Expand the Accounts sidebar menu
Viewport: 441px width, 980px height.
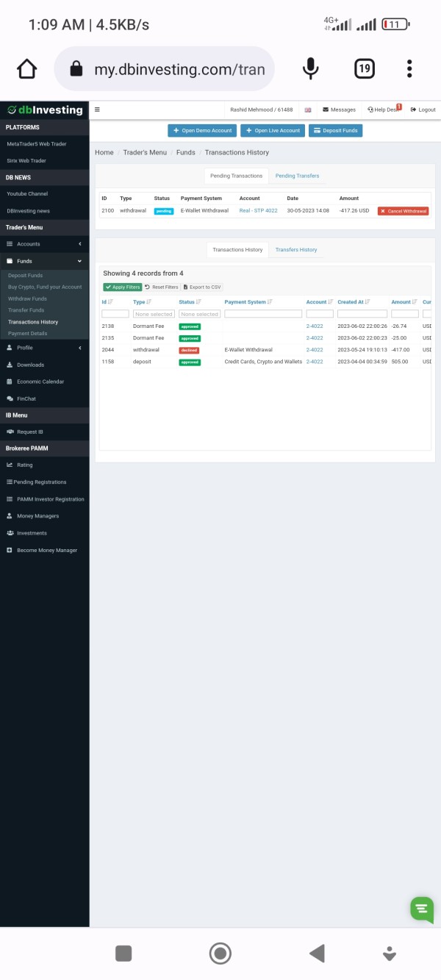coord(44,243)
